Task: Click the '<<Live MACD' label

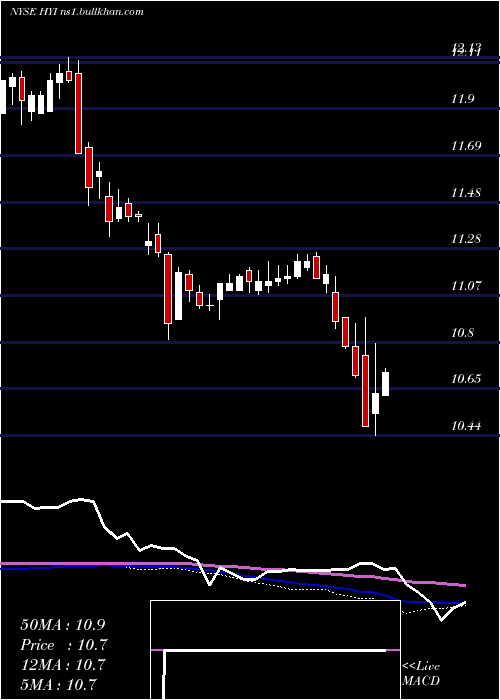Action: (421, 673)
